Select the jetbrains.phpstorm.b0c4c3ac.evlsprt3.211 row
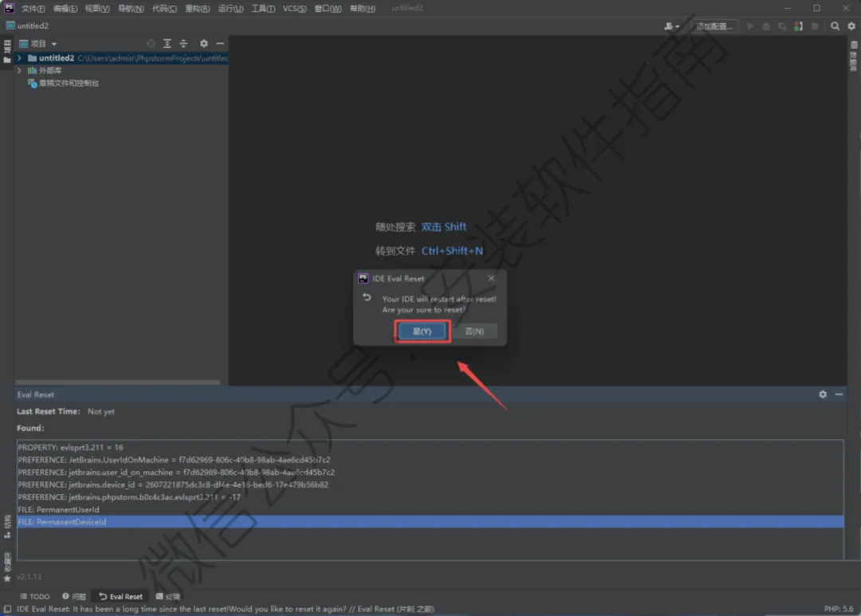This screenshot has width=861, height=616. (430, 496)
